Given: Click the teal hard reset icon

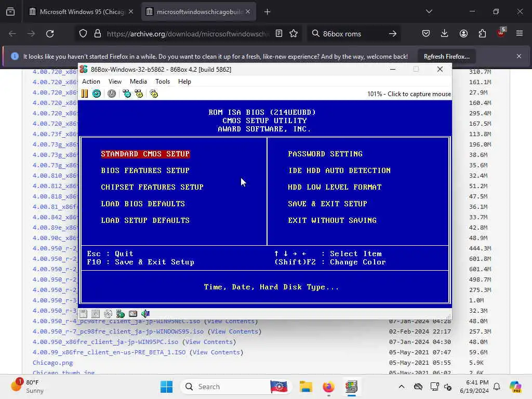Looking at the screenshot, I should [97, 94].
